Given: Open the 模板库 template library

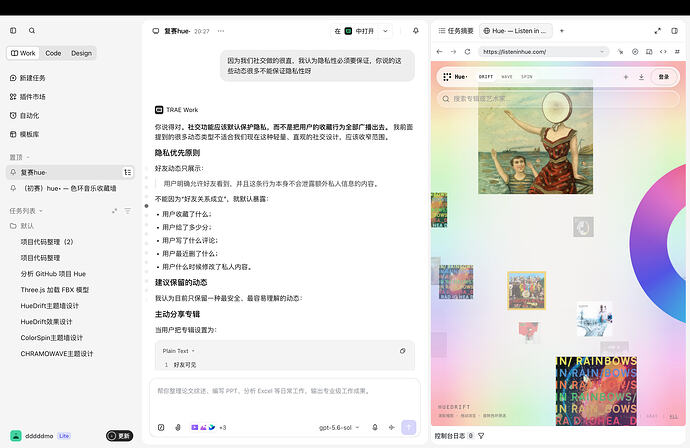Looking at the screenshot, I should (x=25, y=134).
